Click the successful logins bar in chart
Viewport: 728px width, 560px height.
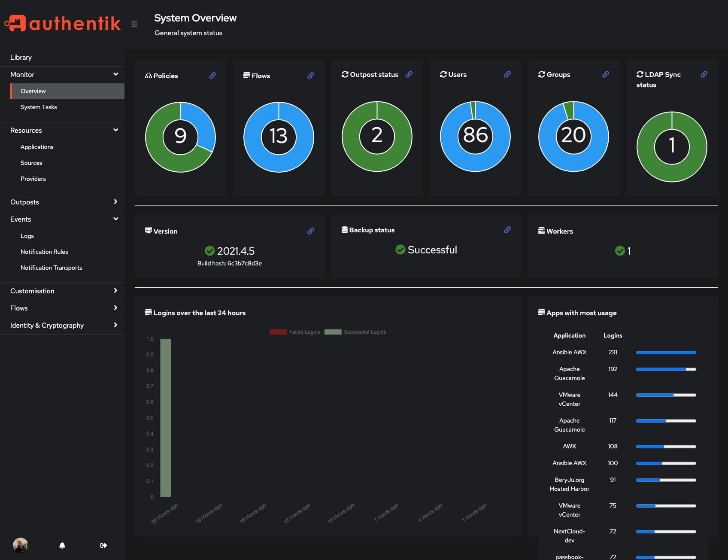166,418
